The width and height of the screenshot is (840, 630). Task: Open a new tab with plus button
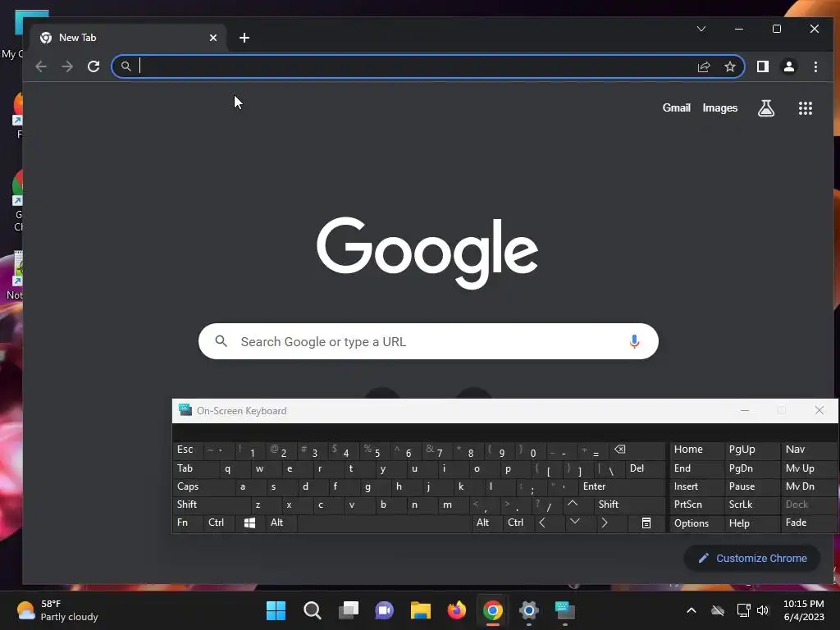(244, 38)
